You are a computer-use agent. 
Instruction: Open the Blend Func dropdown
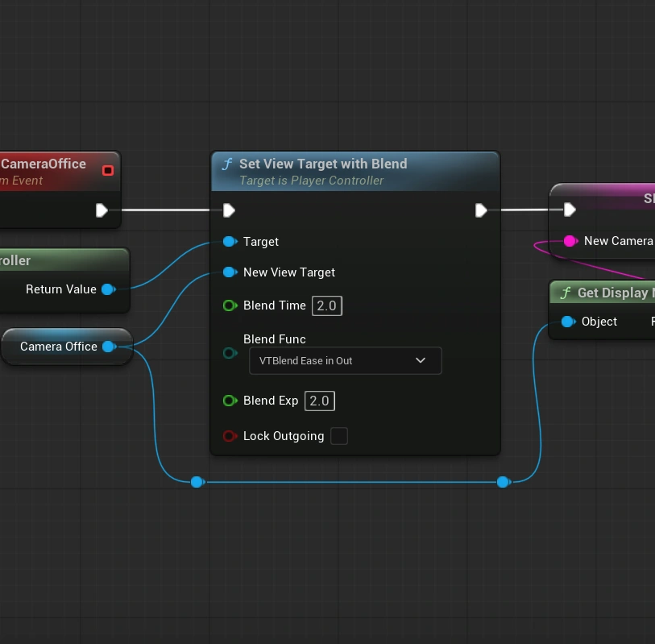345,360
